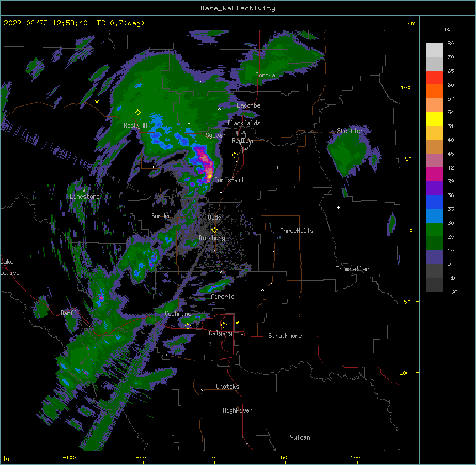The width and height of the screenshot is (476, 465).
Task: Click the -50 tick label on the bottom axis
Action: pos(141,457)
